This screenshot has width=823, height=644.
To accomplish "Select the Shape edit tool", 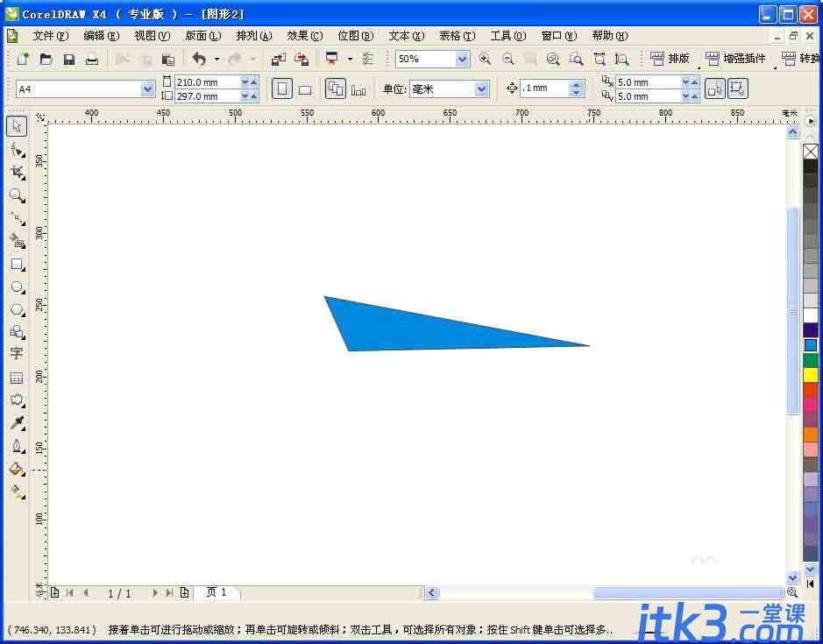I will coord(17,150).
